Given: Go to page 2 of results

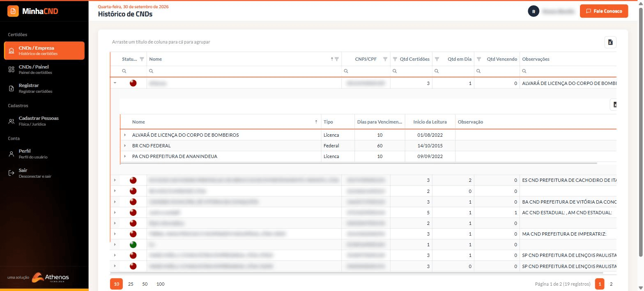Looking at the screenshot, I should [611, 284].
